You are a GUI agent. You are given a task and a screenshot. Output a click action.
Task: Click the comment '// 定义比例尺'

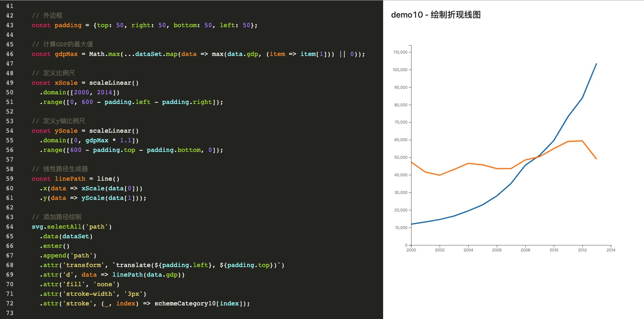pos(54,73)
